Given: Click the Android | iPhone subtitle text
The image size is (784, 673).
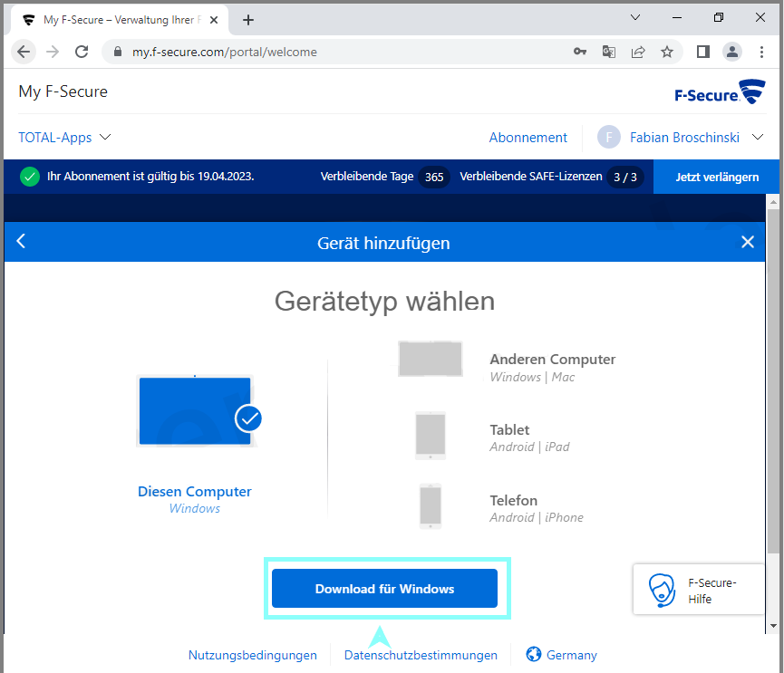Looking at the screenshot, I should click(537, 517).
